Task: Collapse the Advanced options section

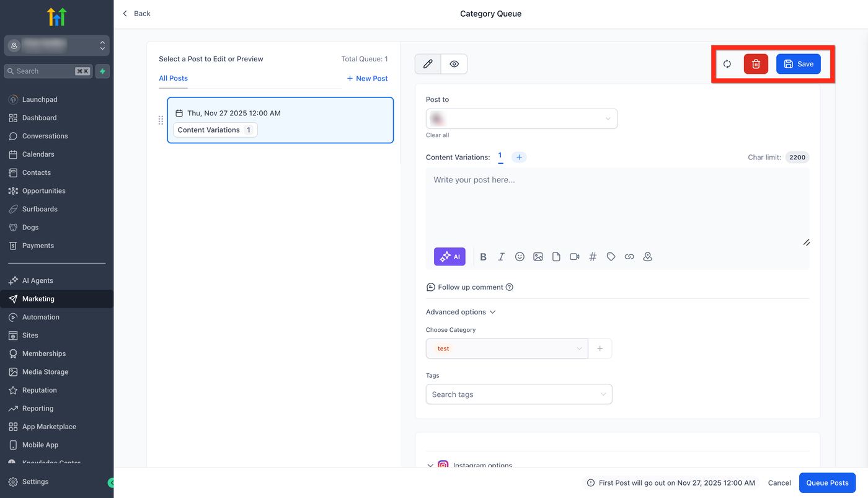Action: coord(461,312)
